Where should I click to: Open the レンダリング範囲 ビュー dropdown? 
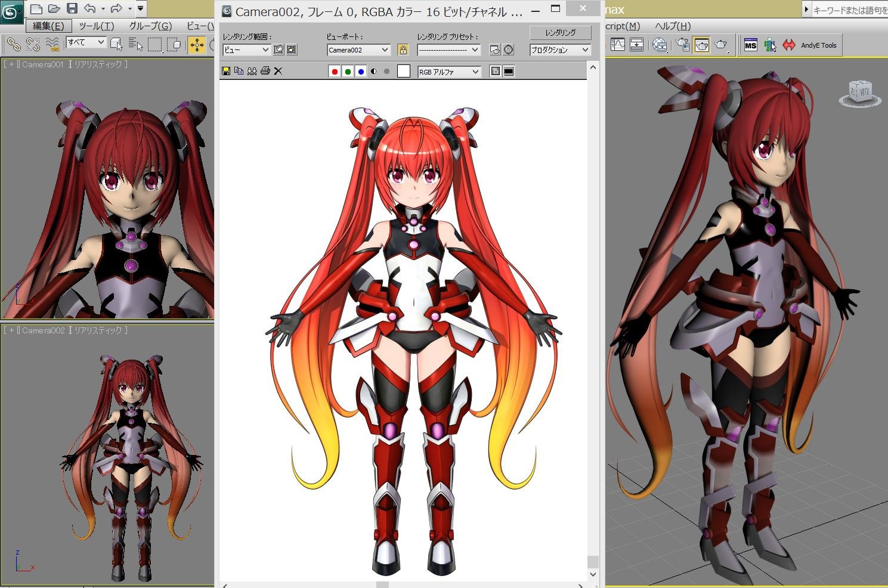pos(246,50)
